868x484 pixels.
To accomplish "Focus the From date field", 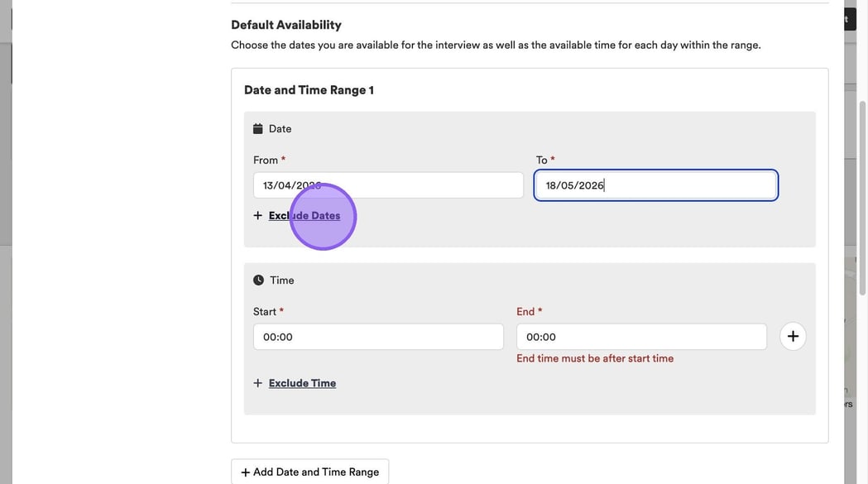I will click(388, 185).
